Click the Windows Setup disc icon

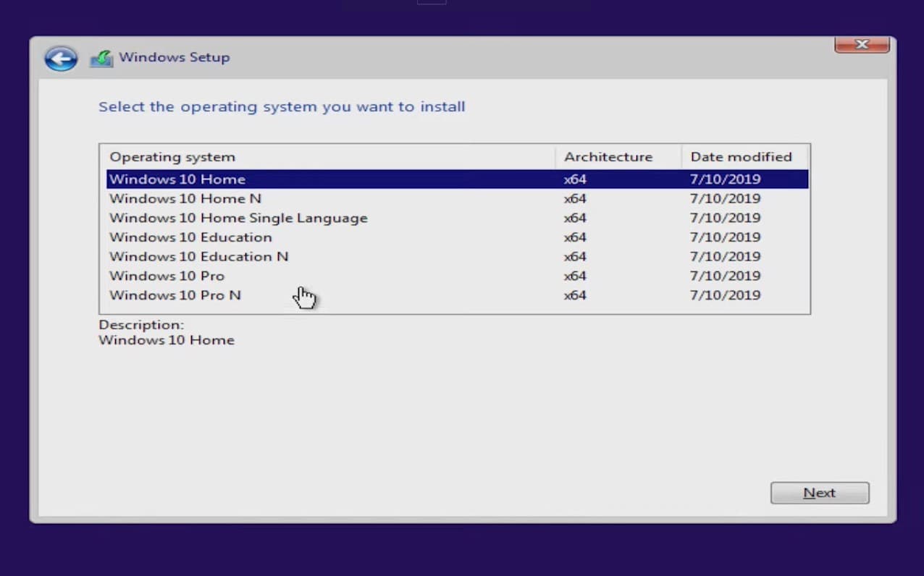[101, 58]
